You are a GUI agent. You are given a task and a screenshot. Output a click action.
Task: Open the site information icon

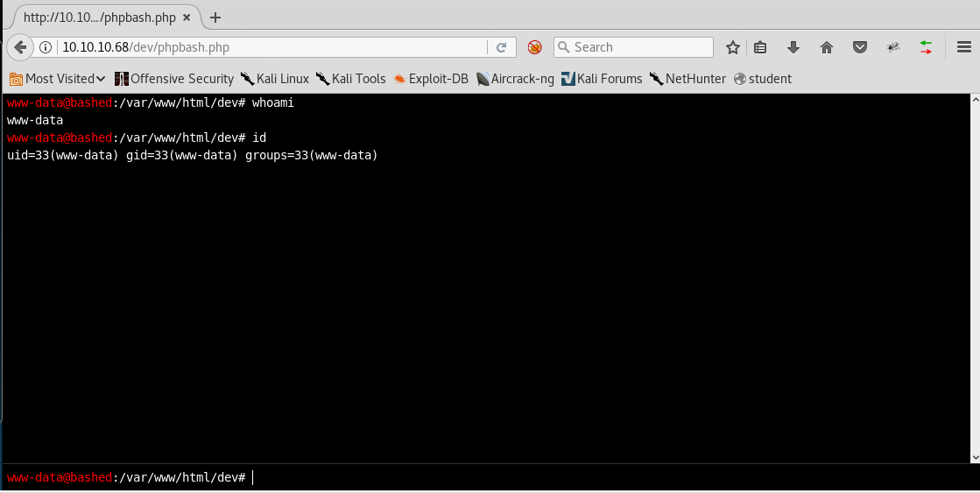pyautogui.click(x=46, y=47)
